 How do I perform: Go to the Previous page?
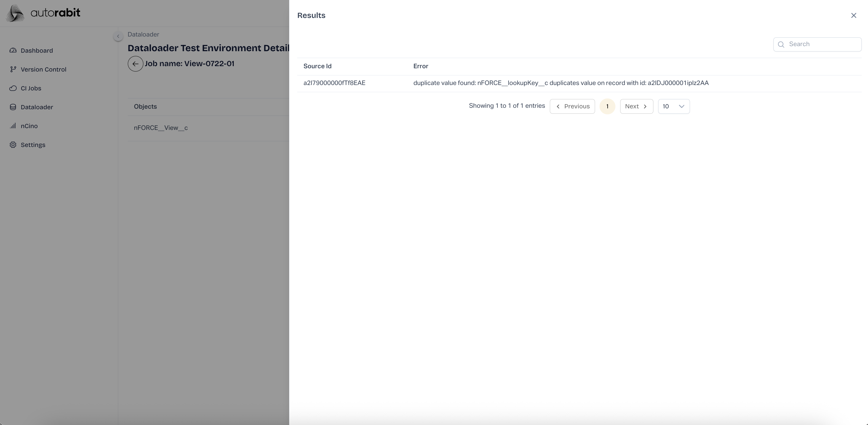click(x=572, y=107)
